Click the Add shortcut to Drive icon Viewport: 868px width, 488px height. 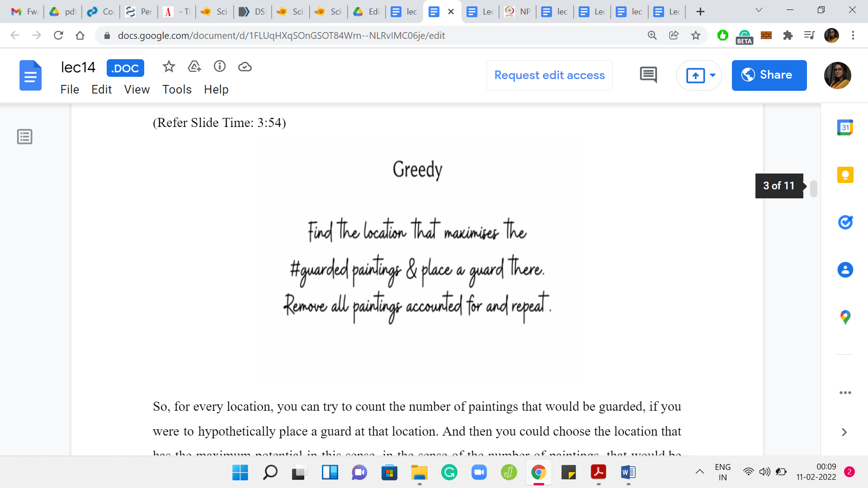194,67
